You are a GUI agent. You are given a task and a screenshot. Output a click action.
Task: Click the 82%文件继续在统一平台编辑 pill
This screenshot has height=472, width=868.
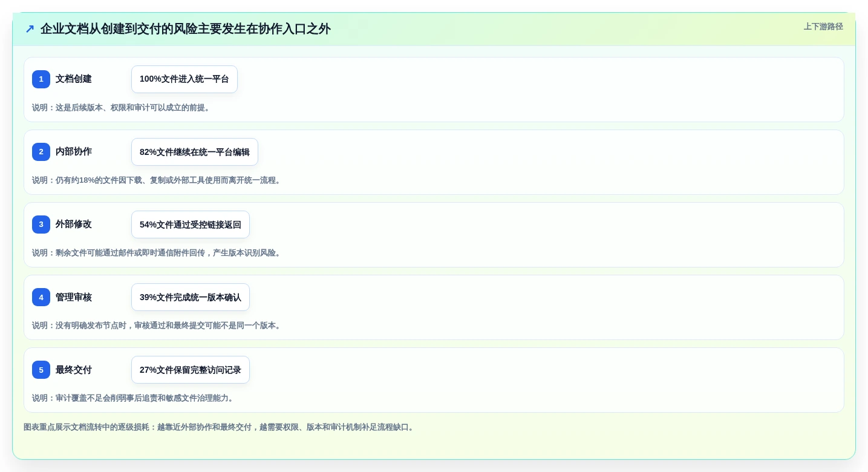point(195,152)
